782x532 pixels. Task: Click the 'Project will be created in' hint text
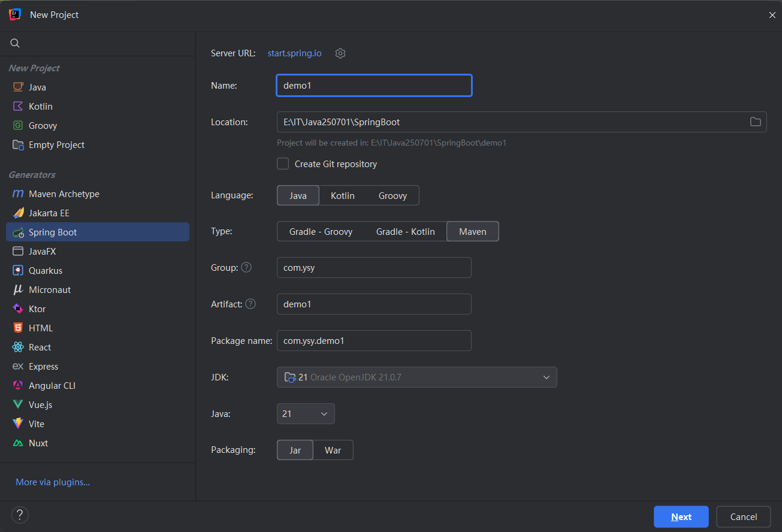point(391,143)
